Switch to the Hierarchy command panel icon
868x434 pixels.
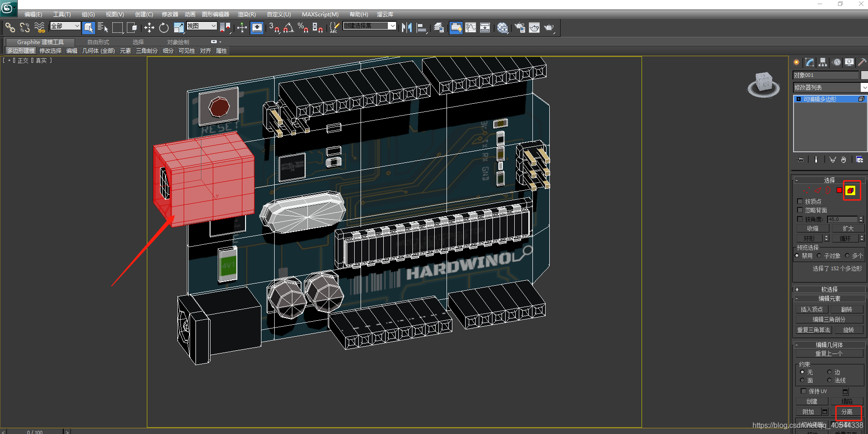(x=823, y=62)
